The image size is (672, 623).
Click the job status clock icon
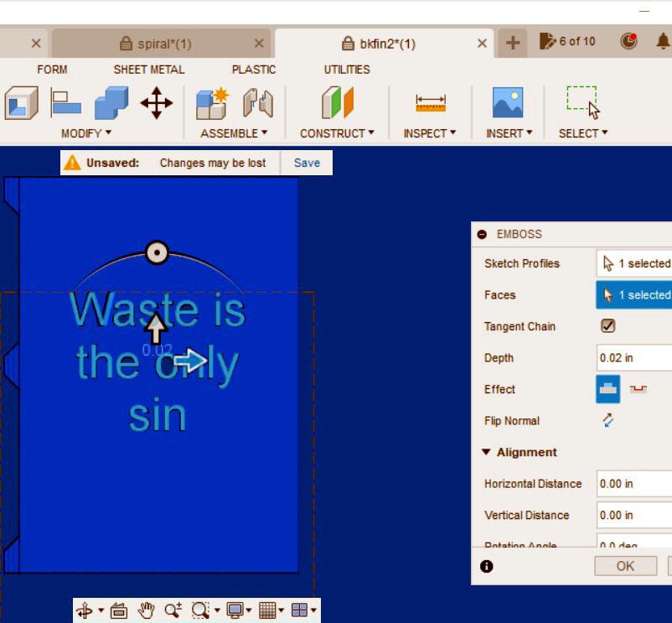tap(628, 41)
